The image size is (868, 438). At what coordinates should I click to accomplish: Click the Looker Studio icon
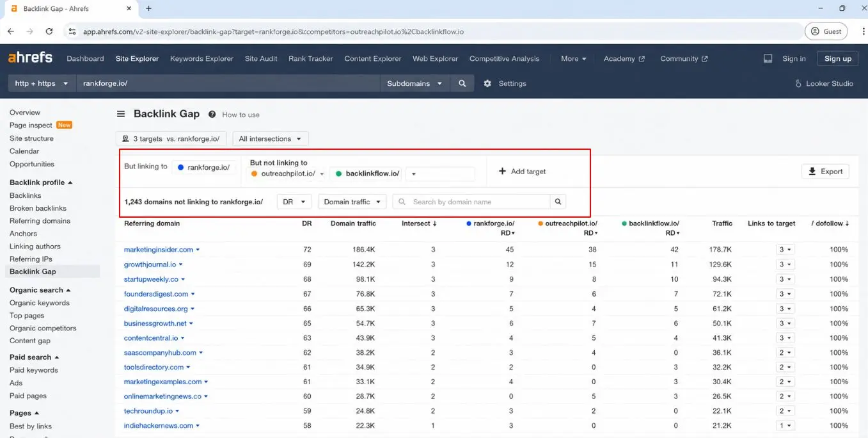point(798,83)
